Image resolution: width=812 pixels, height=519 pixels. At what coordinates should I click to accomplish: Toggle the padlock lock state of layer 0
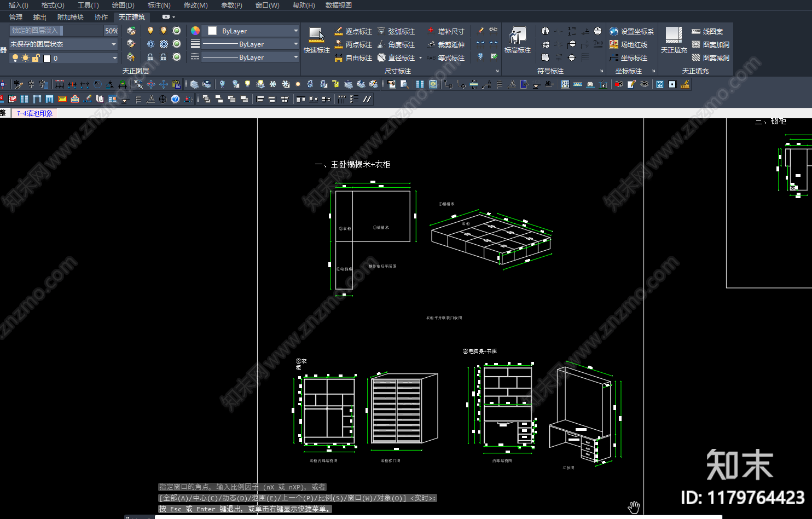tap(36, 57)
